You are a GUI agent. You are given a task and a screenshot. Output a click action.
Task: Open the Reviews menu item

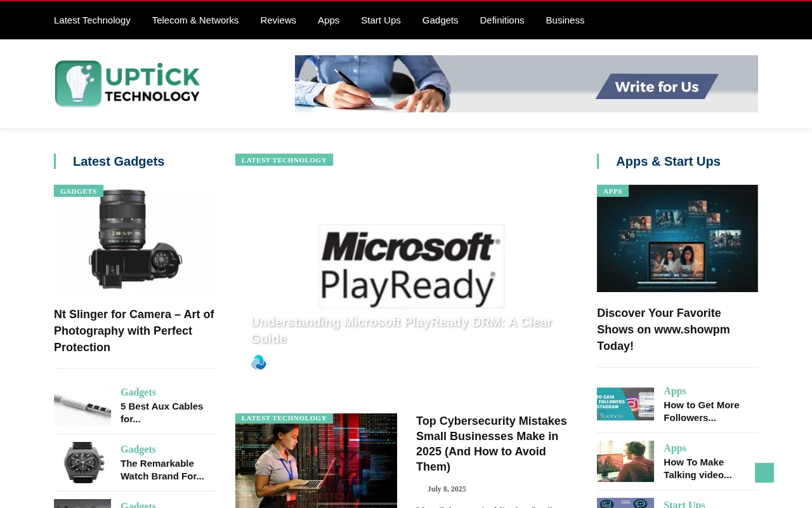click(x=278, y=20)
